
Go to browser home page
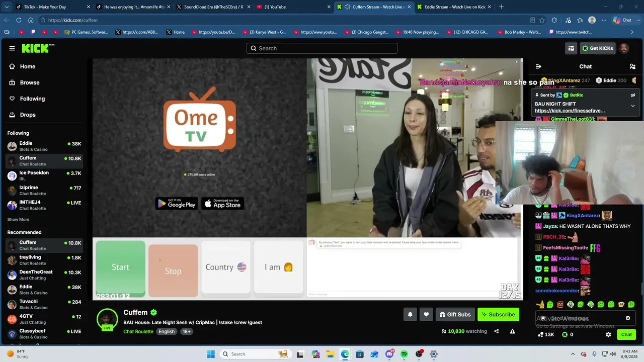(31, 20)
